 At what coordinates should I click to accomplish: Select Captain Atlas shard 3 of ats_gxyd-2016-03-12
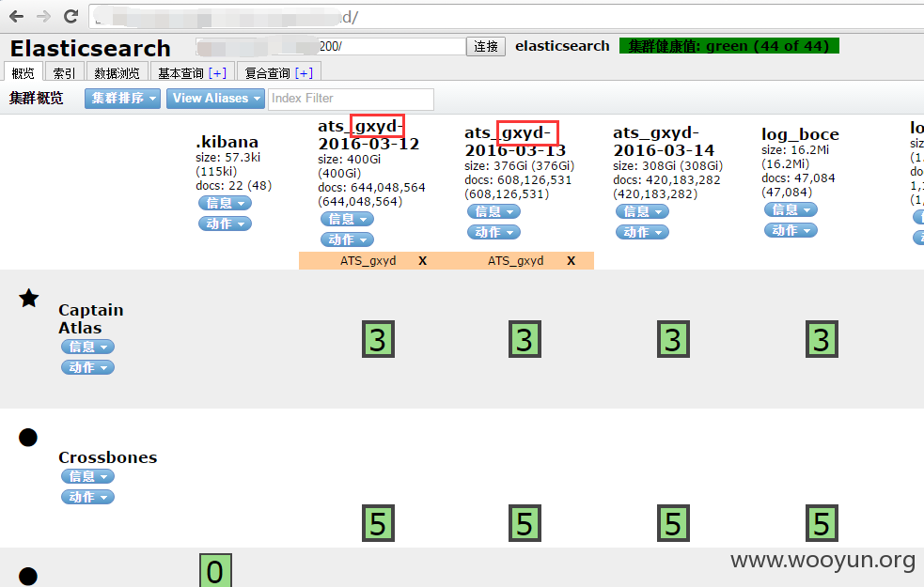click(x=378, y=339)
